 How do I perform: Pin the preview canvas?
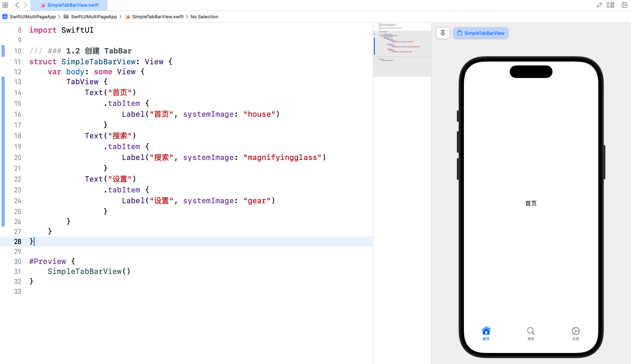(443, 33)
